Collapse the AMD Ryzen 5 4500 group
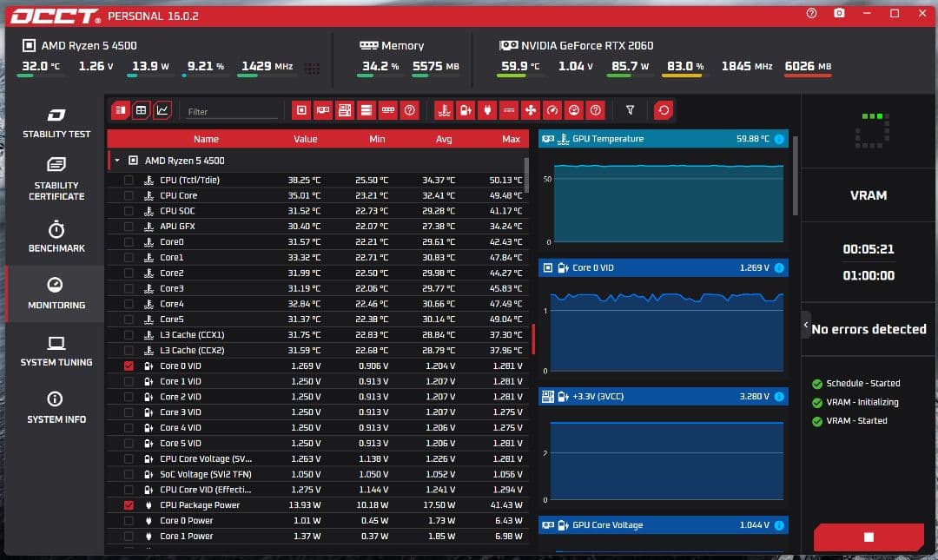 tap(117, 161)
